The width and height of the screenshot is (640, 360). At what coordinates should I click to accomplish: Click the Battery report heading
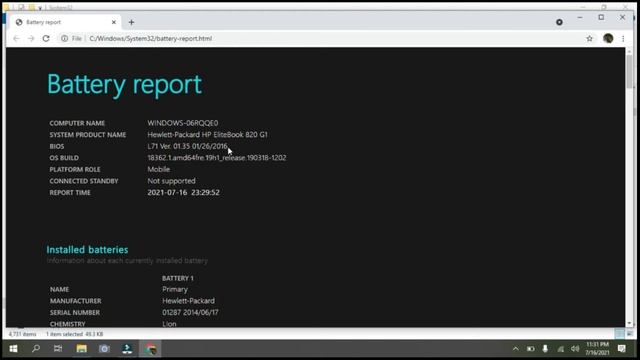pos(124,85)
